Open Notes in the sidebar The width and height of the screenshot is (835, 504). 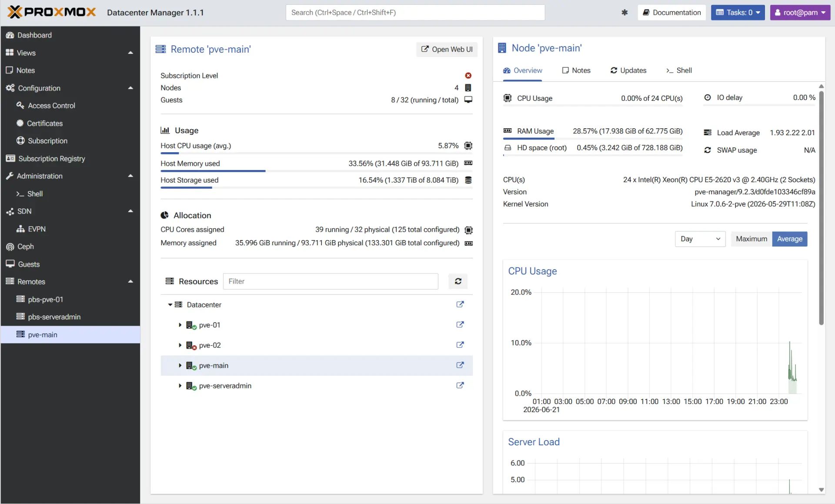70,70
